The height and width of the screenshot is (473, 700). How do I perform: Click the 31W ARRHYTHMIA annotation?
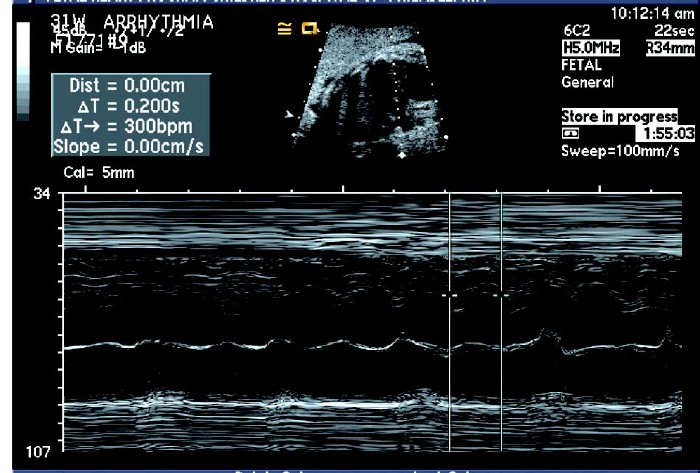pos(132,21)
